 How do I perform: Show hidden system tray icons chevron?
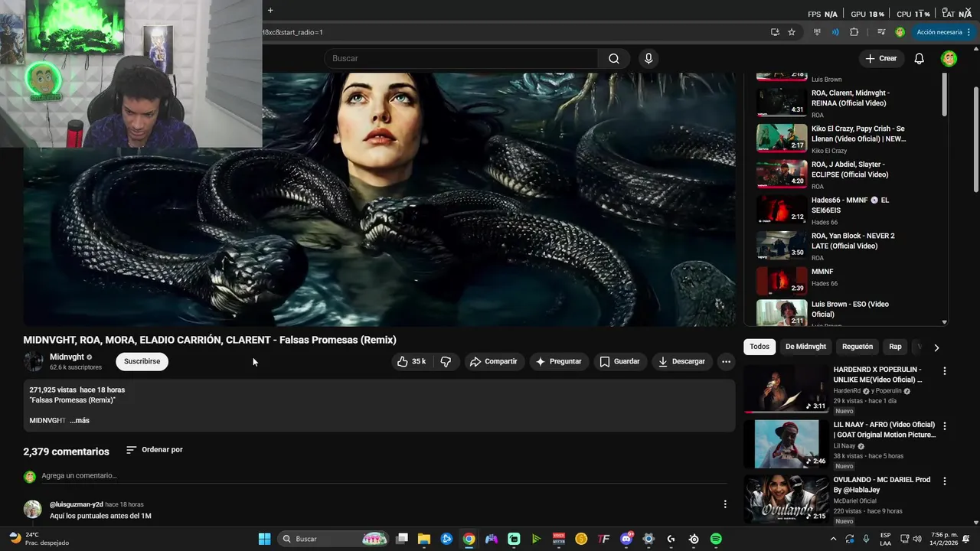click(833, 539)
